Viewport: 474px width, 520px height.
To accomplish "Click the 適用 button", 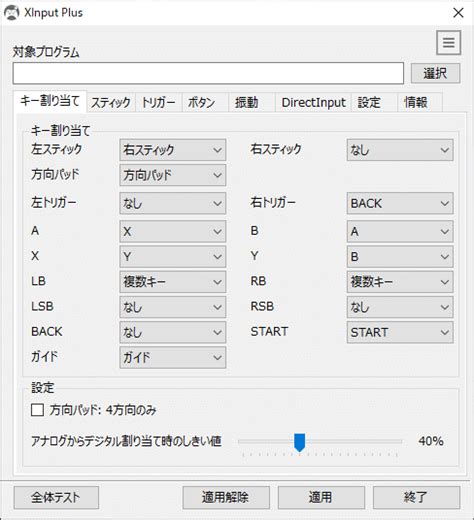I will (321, 498).
